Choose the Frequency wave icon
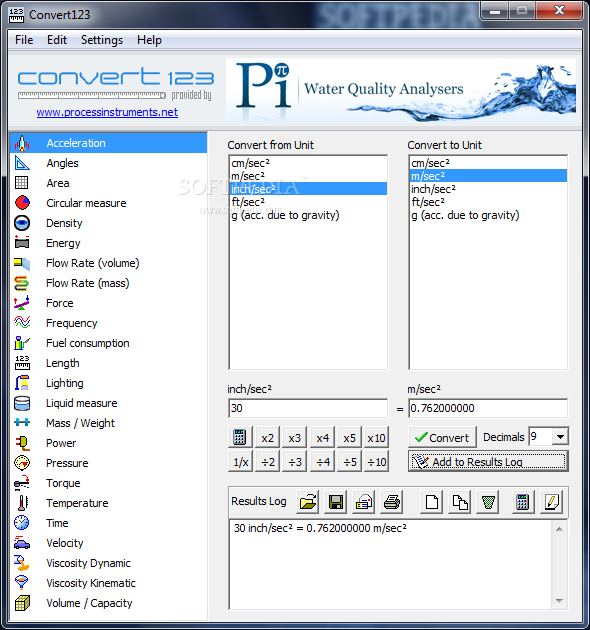 [x=22, y=323]
